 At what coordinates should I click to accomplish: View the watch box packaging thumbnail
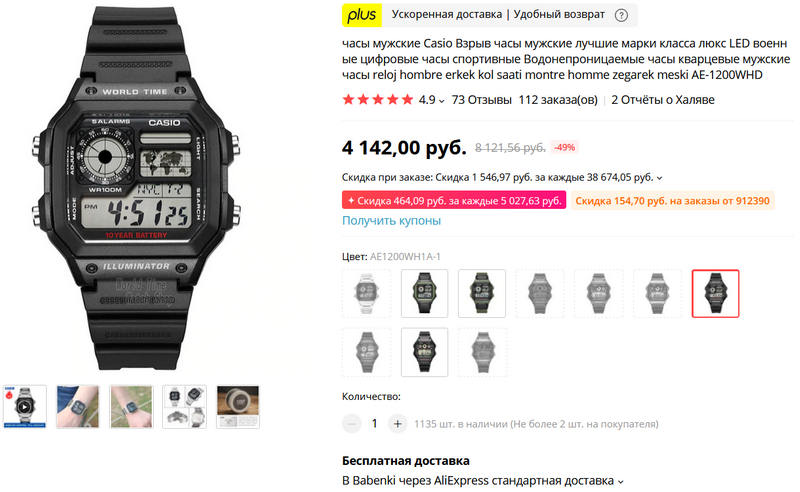[238, 407]
